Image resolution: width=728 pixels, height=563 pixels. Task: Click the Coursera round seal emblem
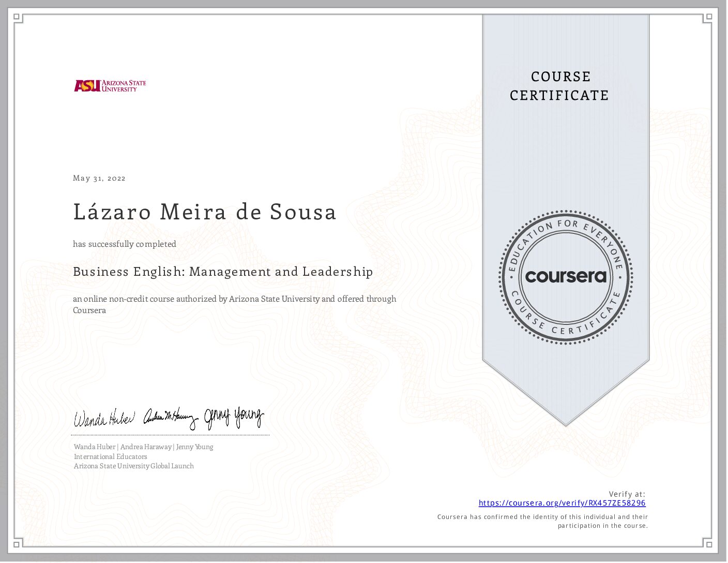point(566,277)
